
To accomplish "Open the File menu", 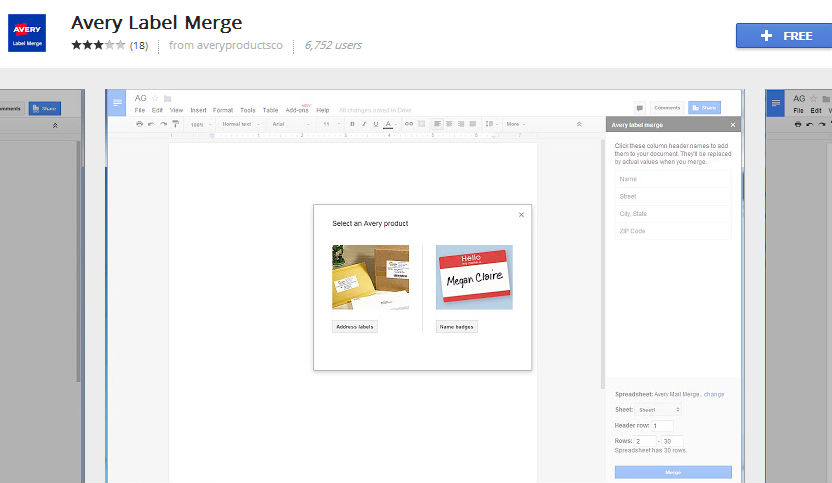I will (140, 110).
